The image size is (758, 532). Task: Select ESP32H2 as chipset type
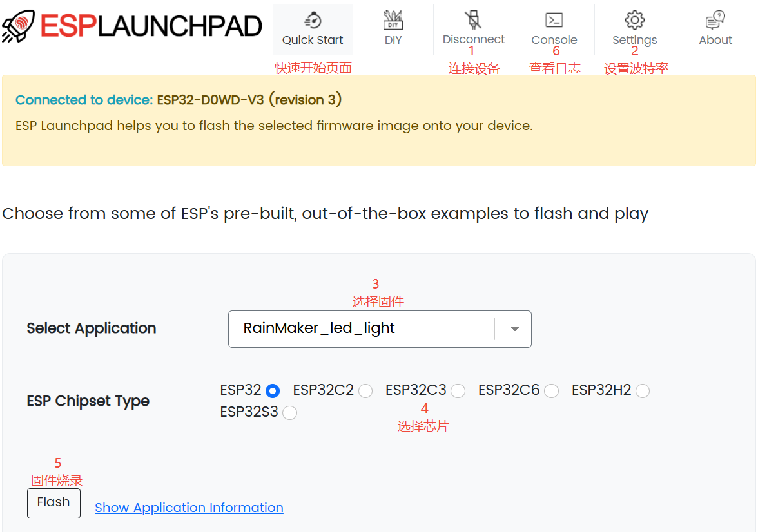tap(643, 391)
